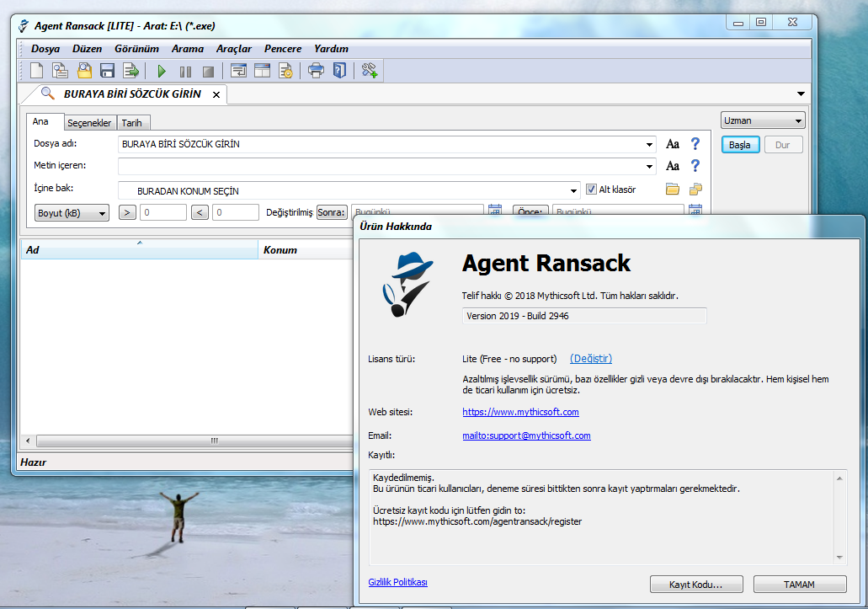Screen dimensions: 868x609
Task: Toggle the Sonra: date filter button
Action: pos(332,212)
